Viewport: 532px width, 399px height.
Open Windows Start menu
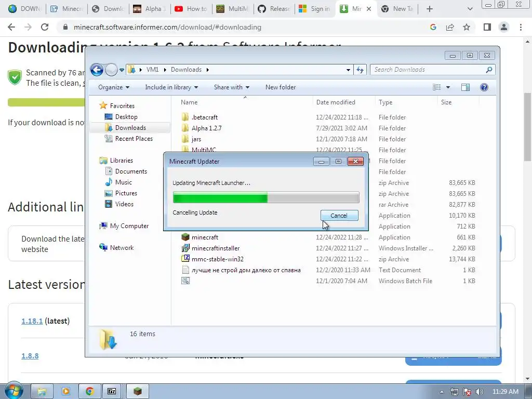(x=13, y=391)
